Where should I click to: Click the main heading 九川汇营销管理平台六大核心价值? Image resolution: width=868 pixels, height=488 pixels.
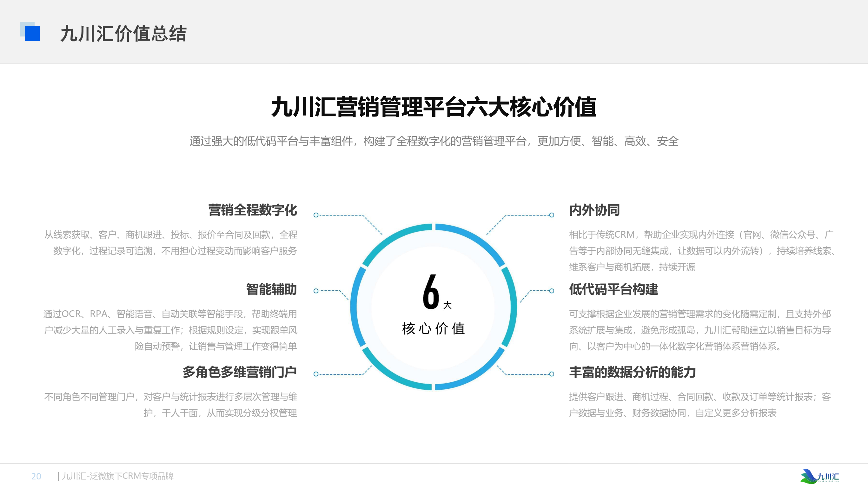[434, 107]
